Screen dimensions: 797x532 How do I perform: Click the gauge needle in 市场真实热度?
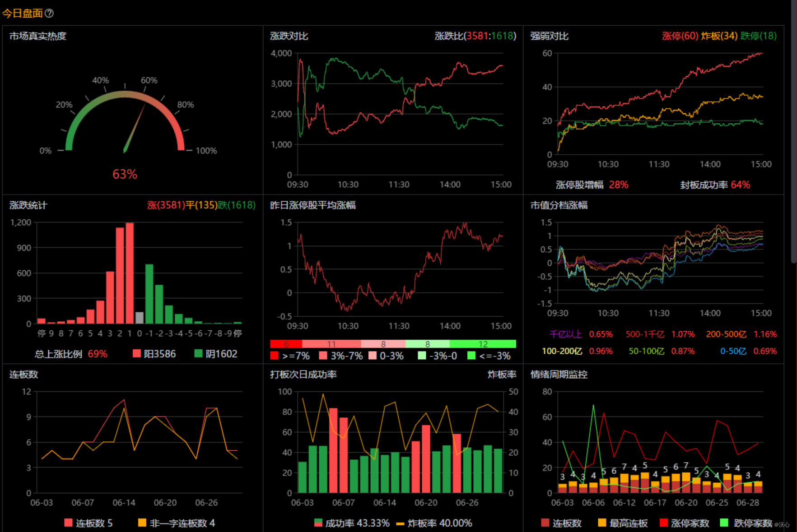pos(135,129)
